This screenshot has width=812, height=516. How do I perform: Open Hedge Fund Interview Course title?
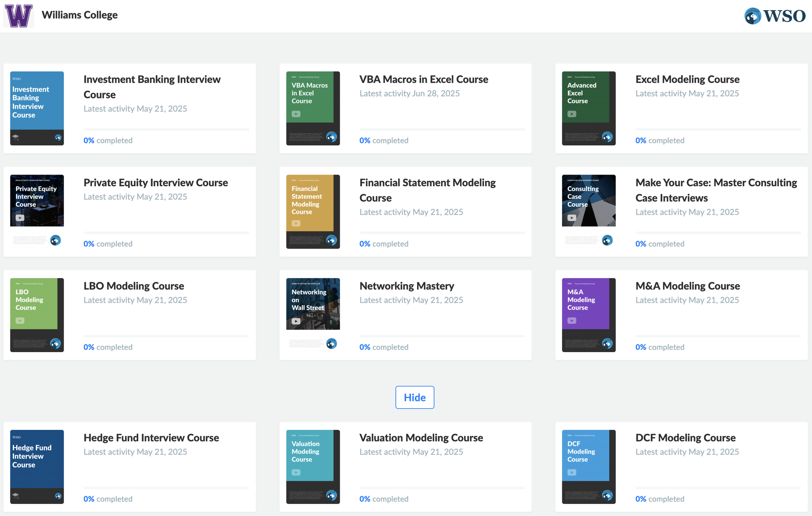pyautogui.click(x=151, y=437)
